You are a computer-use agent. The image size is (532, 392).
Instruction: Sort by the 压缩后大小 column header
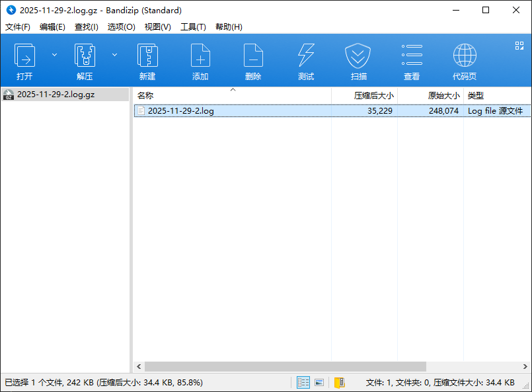[x=364, y=96]
